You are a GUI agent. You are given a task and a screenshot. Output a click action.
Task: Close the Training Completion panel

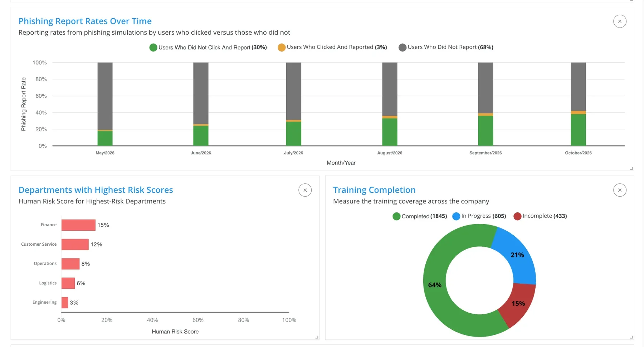tap(620, 190)
